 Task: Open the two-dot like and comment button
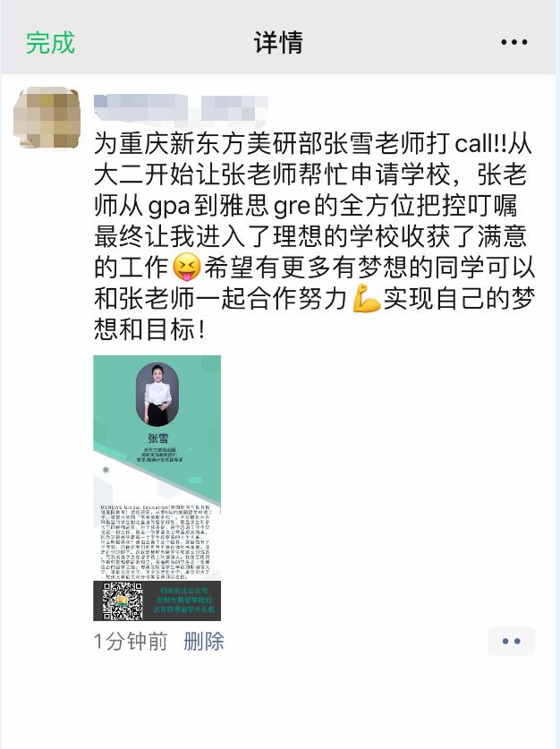tap(511, 641)
